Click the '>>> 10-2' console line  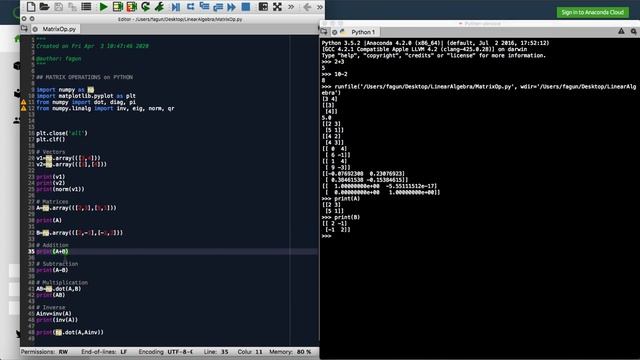[x=334, y=74]
